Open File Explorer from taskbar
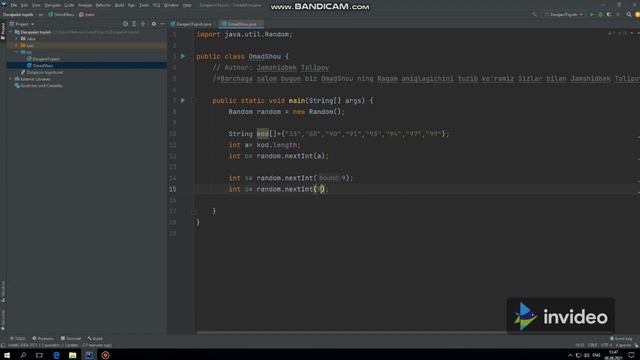640x360 pixels. 73,355
